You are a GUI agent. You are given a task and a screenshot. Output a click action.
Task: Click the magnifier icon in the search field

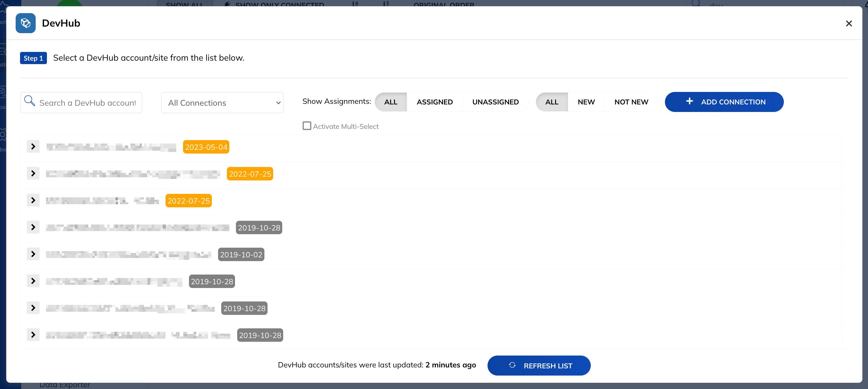click(x=30, y=101)
